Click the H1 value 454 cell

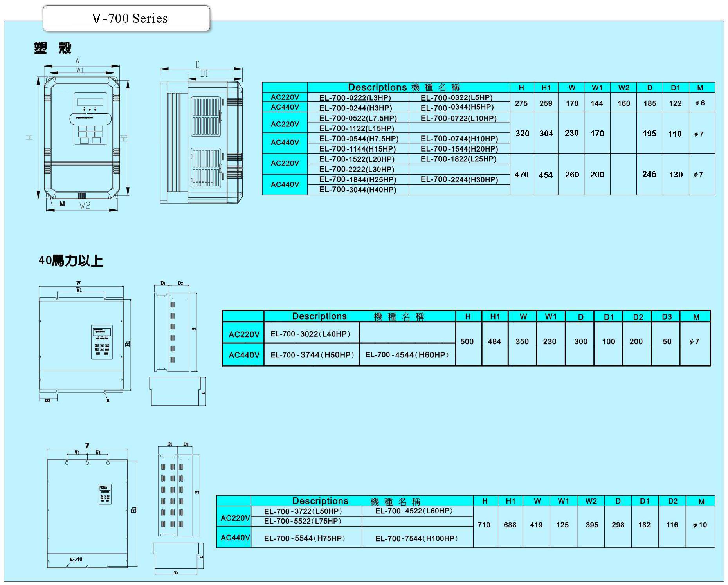coord(546,175)
